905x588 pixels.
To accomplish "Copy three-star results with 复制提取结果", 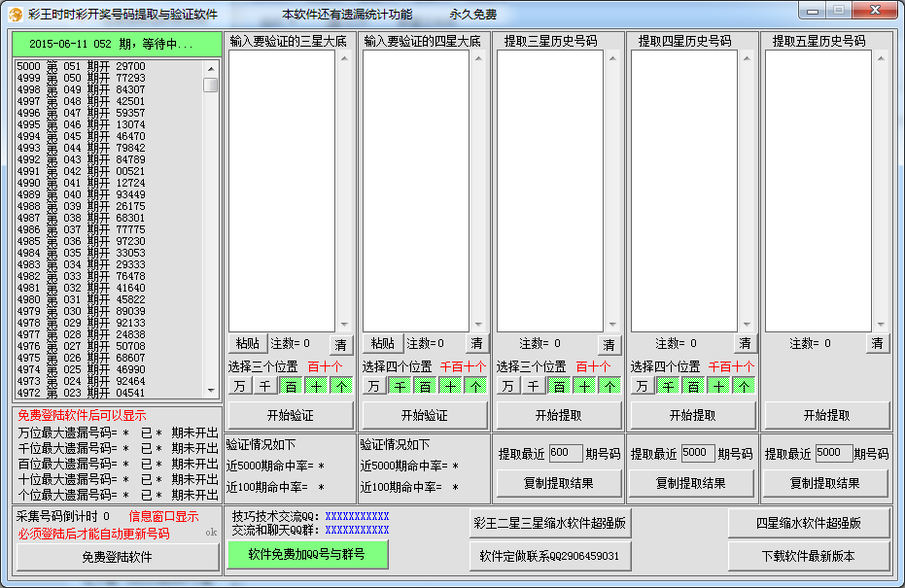I will point(559,484).
